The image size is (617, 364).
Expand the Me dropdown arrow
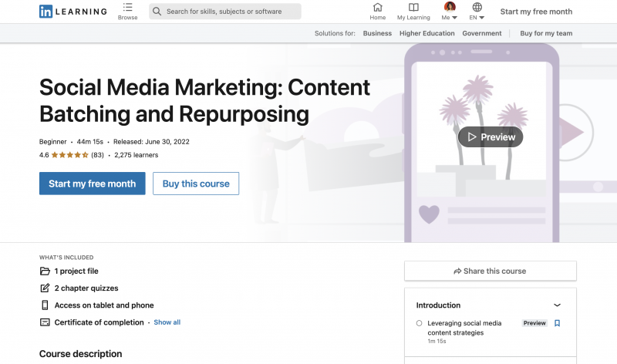click(454, 18)
